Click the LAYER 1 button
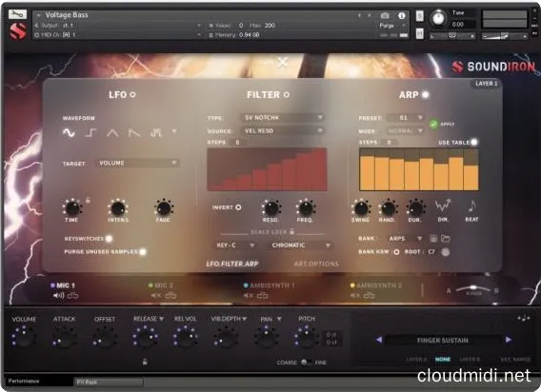 pyautogui.click(x=486, y=84)
